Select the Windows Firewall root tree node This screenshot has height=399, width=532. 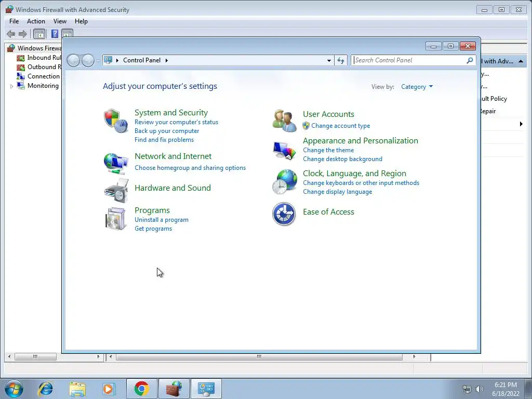(34, 48)
